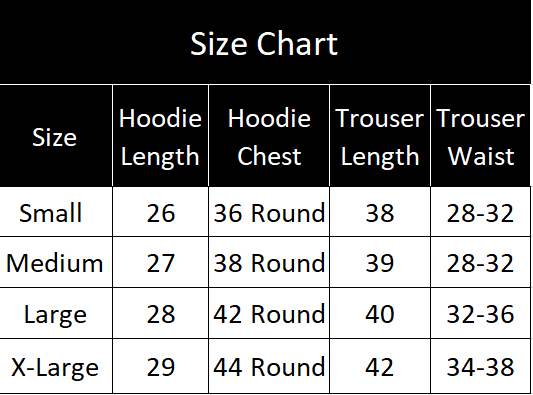Click the 32-36 trouser waist cell
Viewport: 533px width, 395px height.
[x=480, y=313]
